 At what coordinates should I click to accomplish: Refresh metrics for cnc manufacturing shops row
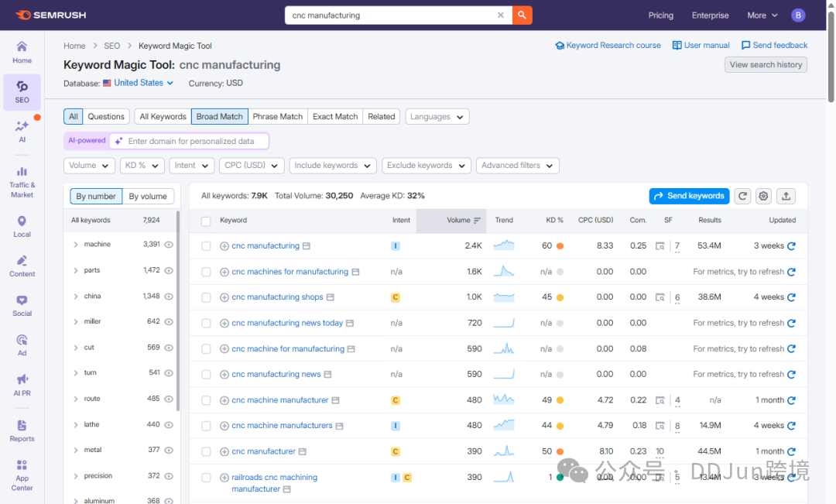pyautogui.click(x=791, y=297)
